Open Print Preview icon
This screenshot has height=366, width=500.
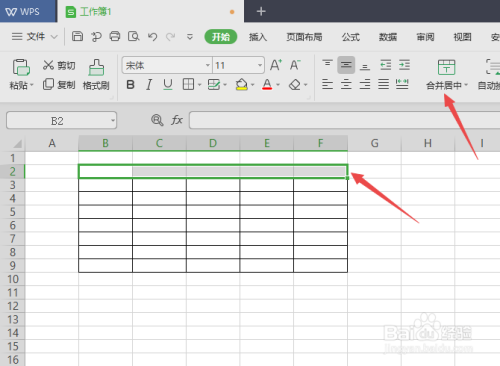pyautogui.click(x=134, y=36)
